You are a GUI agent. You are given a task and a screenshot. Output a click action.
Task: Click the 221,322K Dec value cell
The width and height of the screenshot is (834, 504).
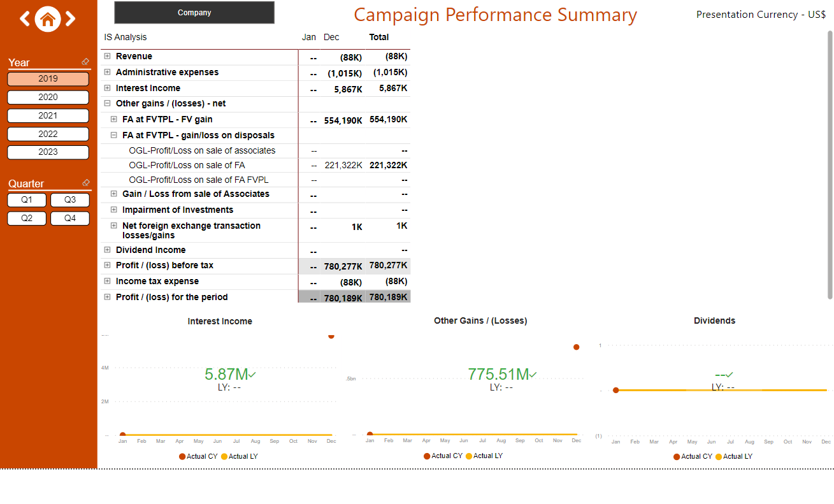[343, 165]
